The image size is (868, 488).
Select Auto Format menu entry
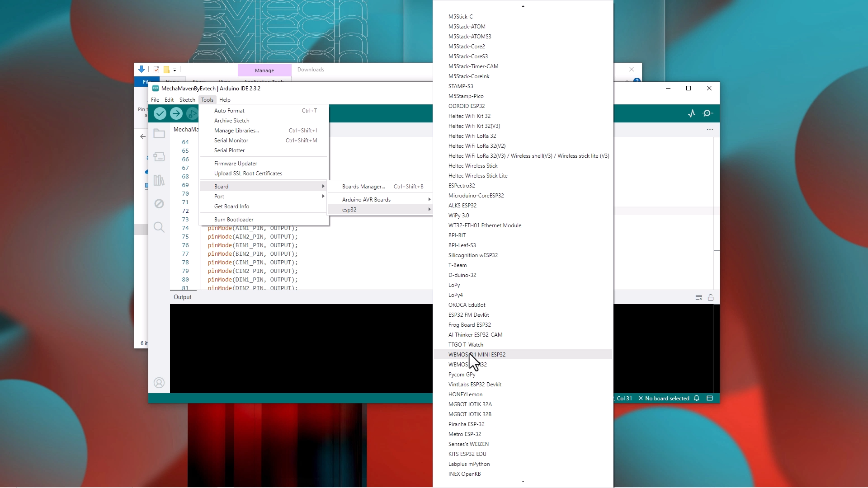coord(264,110)
